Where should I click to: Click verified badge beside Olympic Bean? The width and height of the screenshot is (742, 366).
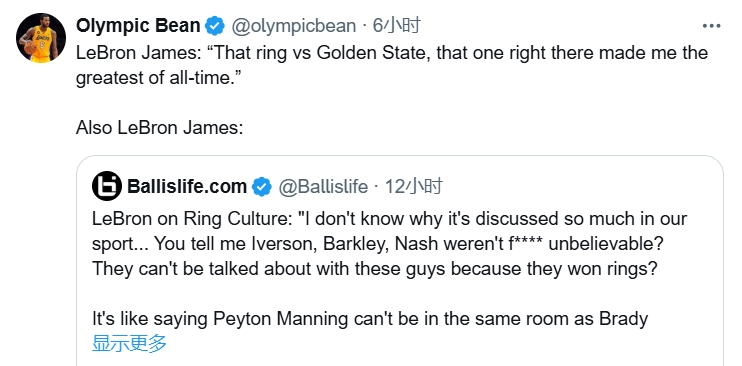215,26
